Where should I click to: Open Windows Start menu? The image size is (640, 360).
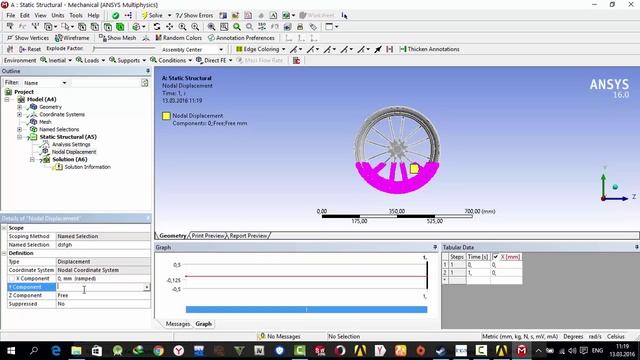click(11, 350)
